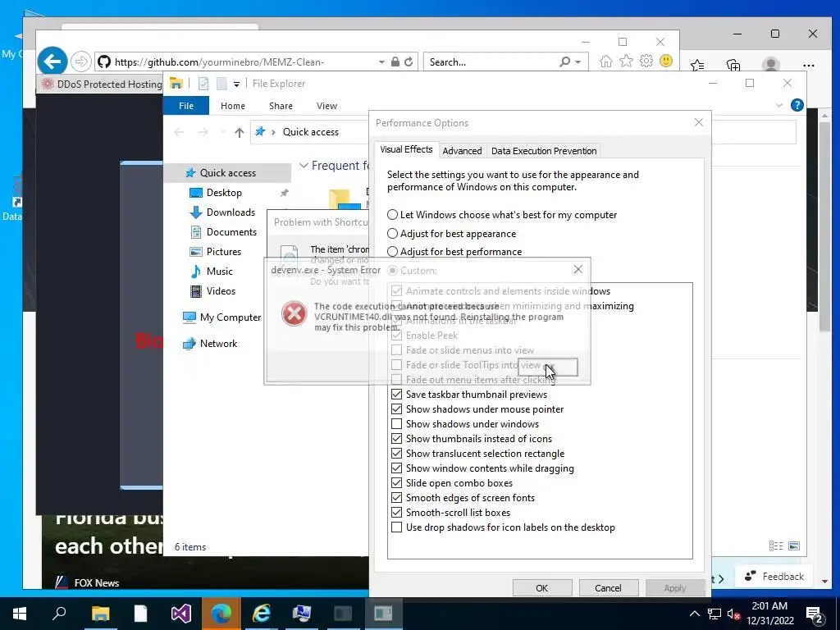Click the smiley feedback icon in IE
The image size is (840, 630).
click(x=666, y=61)
